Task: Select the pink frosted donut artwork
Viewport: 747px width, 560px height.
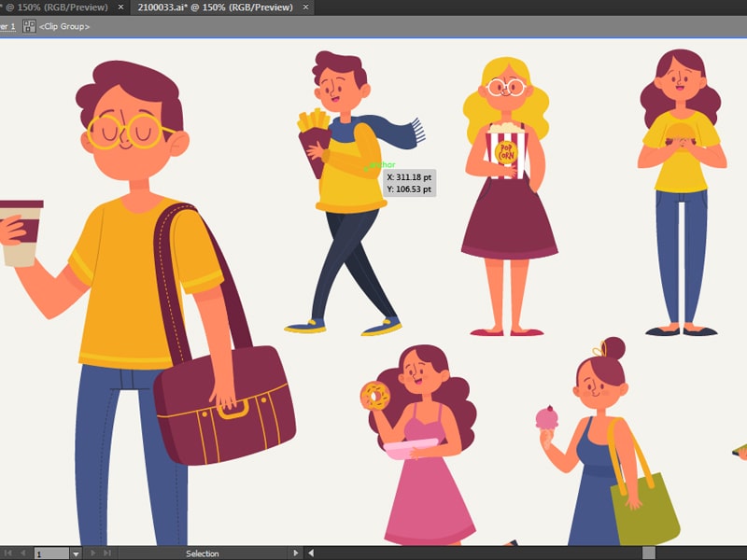Action: [374, 397]
